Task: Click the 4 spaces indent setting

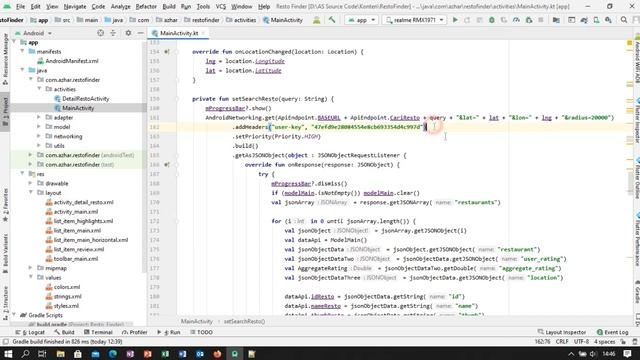Action: (x=604, y=342)
